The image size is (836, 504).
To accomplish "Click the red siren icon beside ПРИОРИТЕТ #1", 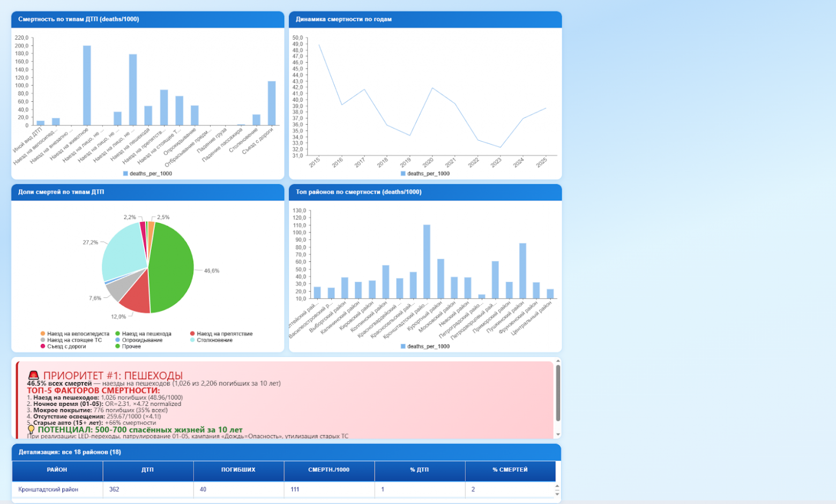I will pos(34,375).
